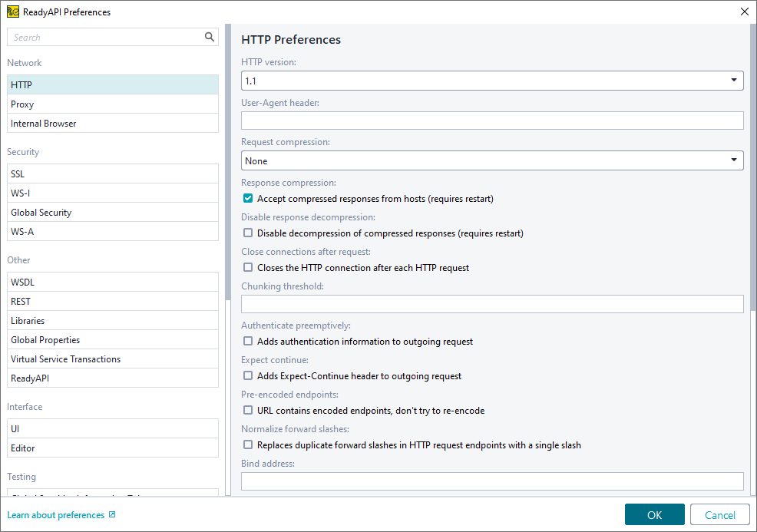This screenshot has height=532, width=757.
Task: Click external link icon beside Learn about preferences
Action: pyautogui.click(x=112, y=515)
